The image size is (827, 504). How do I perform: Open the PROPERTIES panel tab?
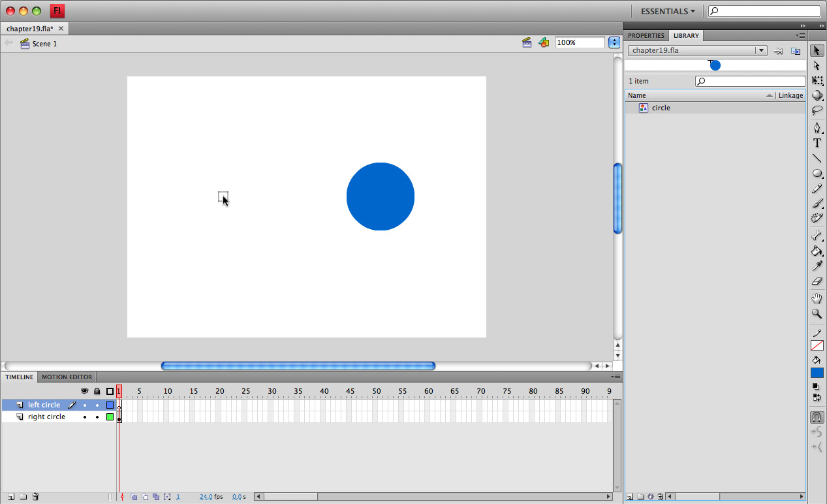(x=646, y=35)
